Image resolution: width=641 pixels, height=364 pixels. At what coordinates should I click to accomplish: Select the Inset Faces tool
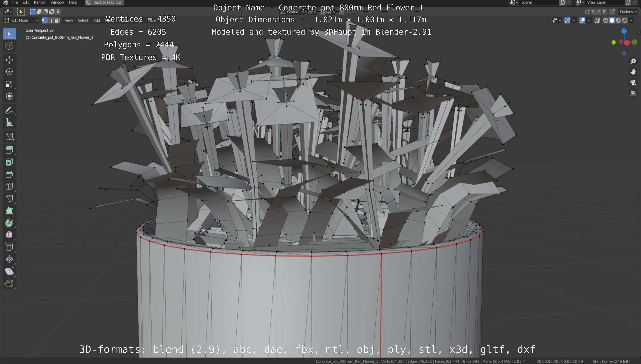[10, 162]
